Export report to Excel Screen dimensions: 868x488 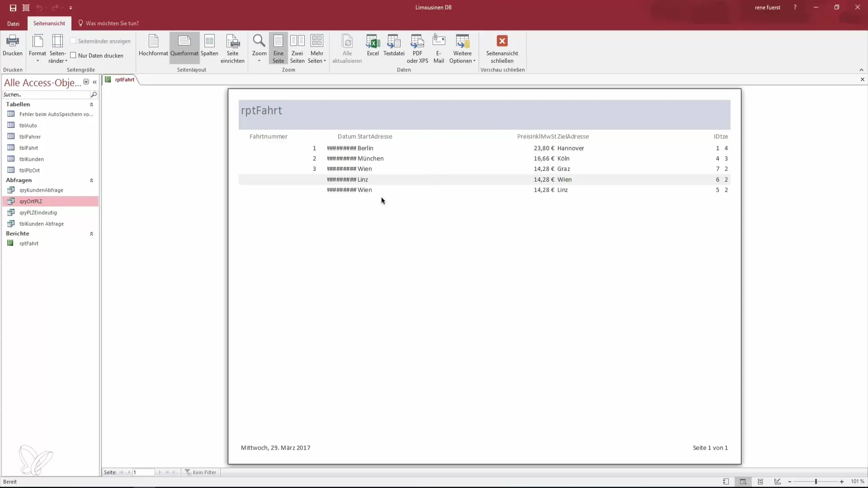coord(373,46)
